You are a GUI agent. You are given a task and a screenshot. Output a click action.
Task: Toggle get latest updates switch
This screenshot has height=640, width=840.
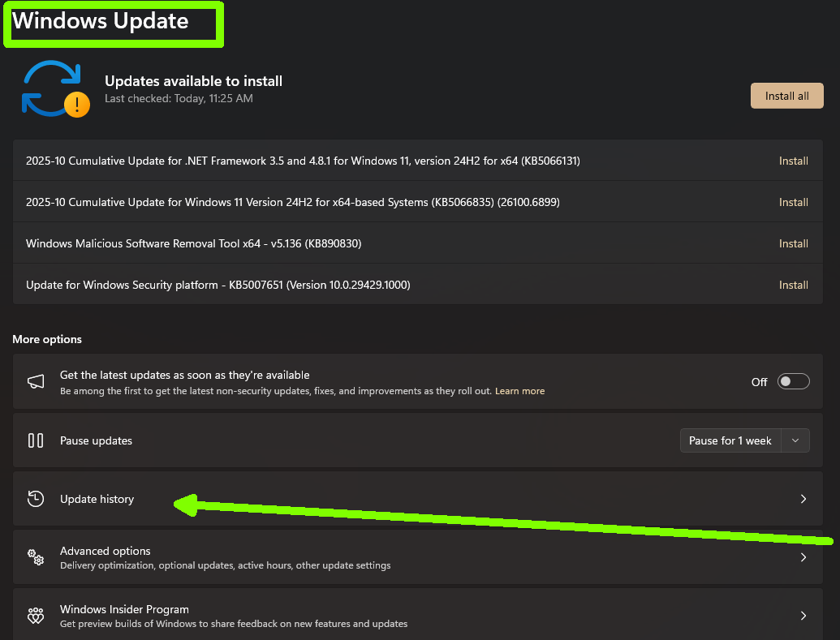coord(793,381)
